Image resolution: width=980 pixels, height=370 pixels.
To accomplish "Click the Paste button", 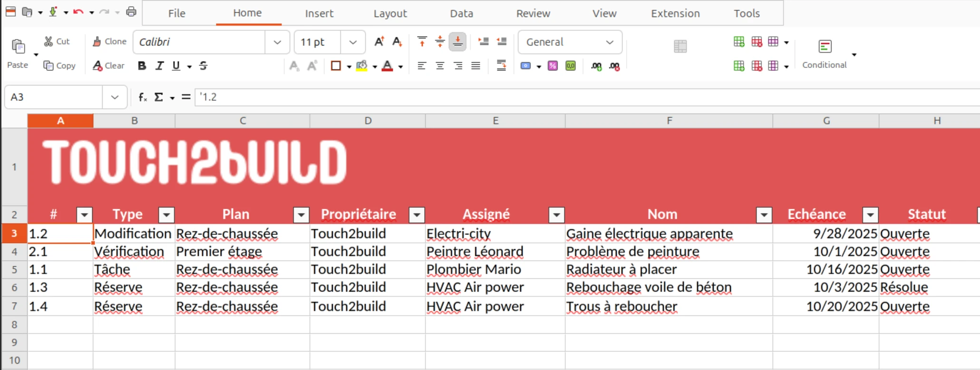I will tap(18, 53).
